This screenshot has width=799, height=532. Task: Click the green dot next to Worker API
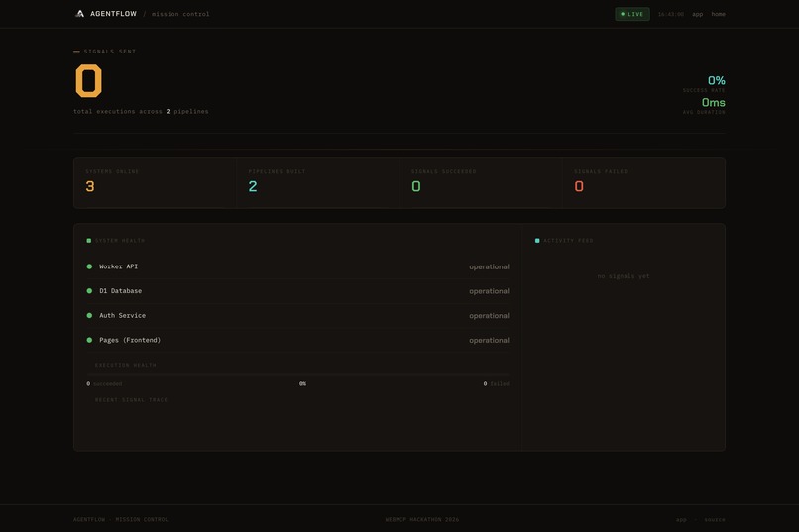tap(89, 266)
